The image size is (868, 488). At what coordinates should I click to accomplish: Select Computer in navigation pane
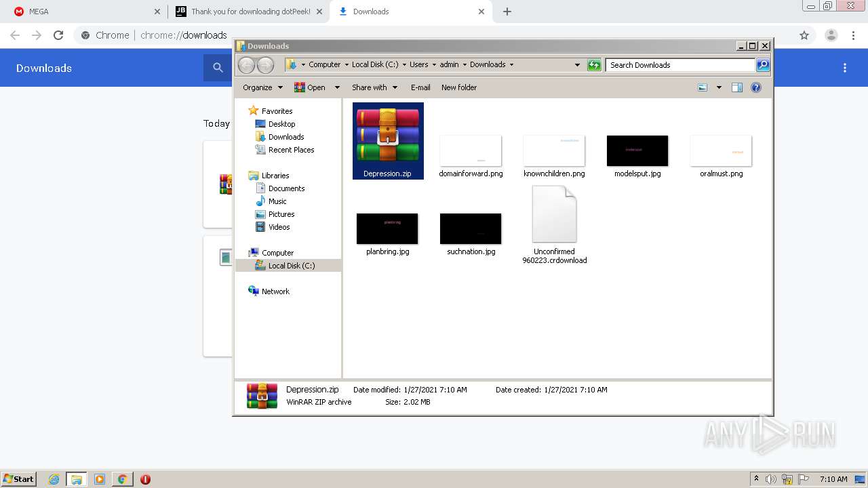tap(271, 253)
